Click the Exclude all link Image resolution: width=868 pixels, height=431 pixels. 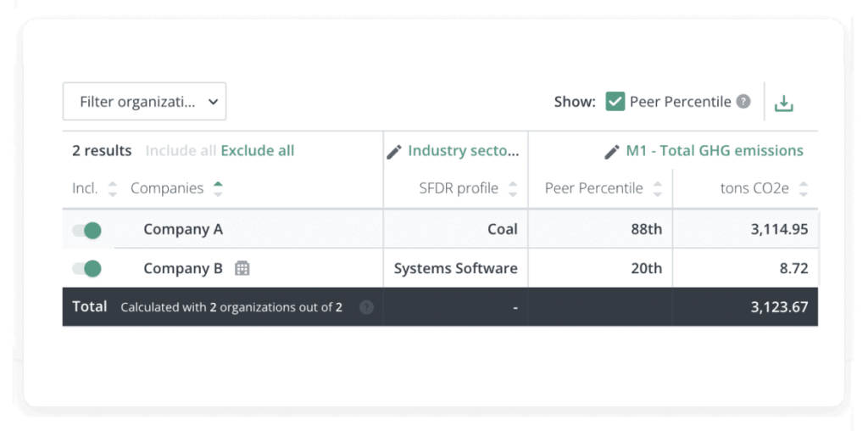pyautogui.click(x=258, y=151)
